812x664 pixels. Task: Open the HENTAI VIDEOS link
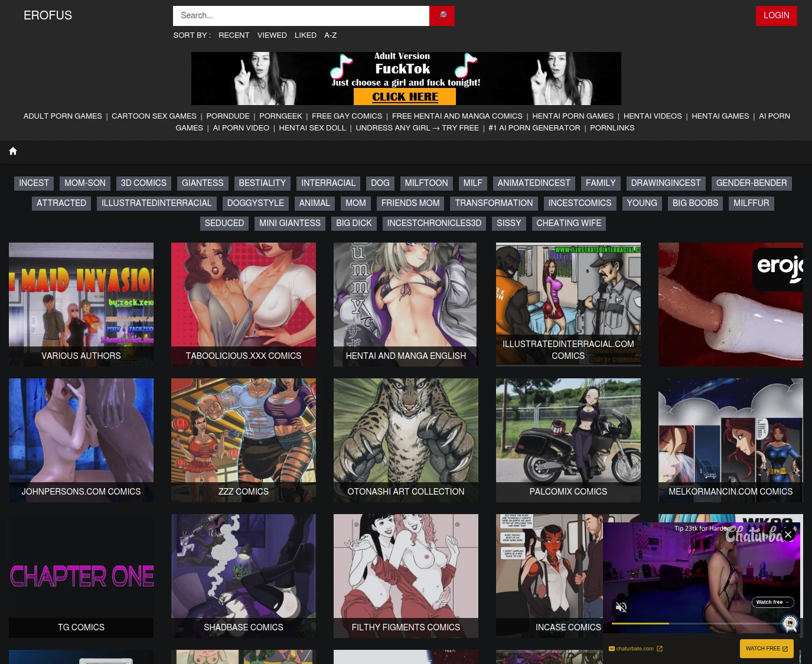pyautogui.click(x=653, y=116)
